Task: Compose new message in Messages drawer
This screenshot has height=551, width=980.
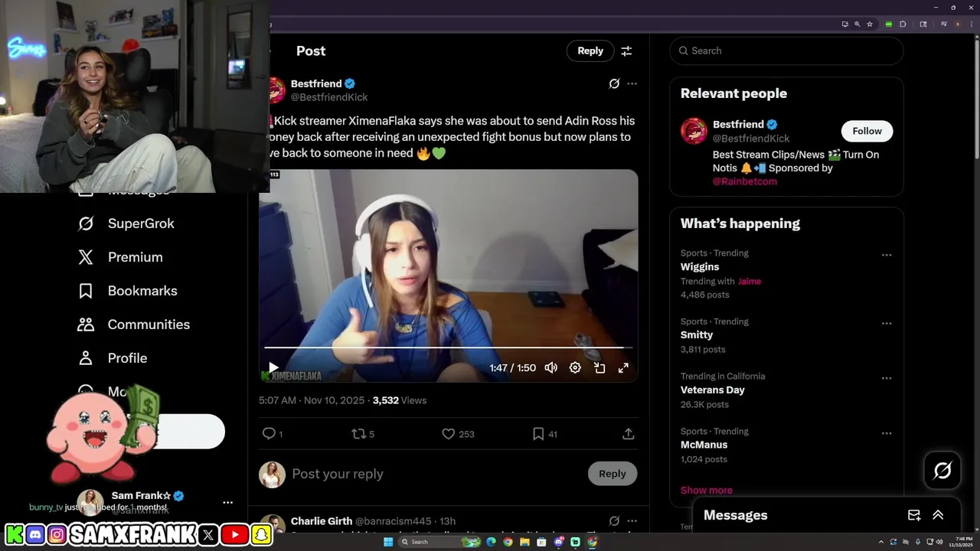Action: (914, 515)
